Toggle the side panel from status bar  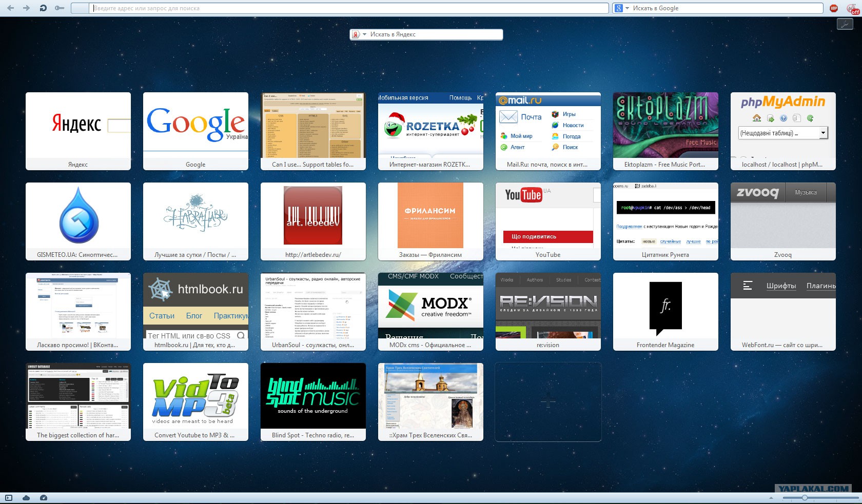tap(9, 498)
